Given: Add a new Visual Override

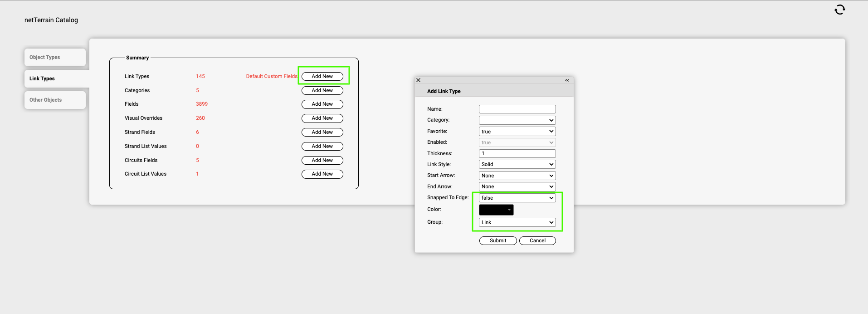Looking at the screenshot, I should pyautogui.click(x=322, y=118).
